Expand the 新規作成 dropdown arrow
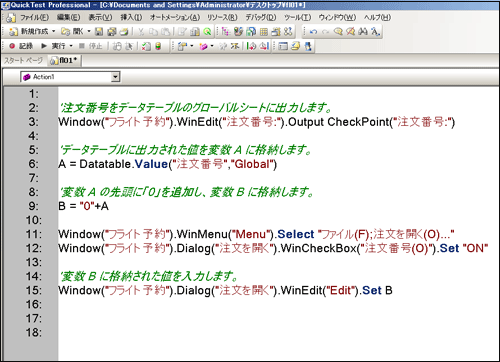This screenshot has height=362, width=500. (53, 32)
